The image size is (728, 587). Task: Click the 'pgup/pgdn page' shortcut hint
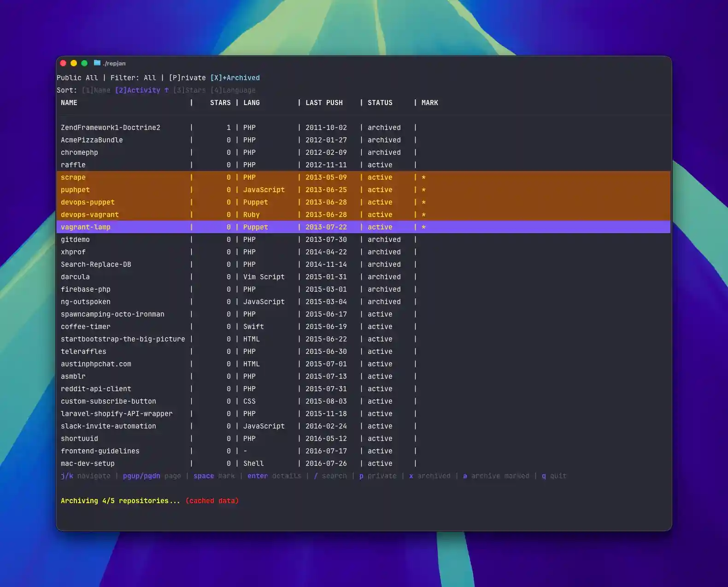tap(152, 476)
